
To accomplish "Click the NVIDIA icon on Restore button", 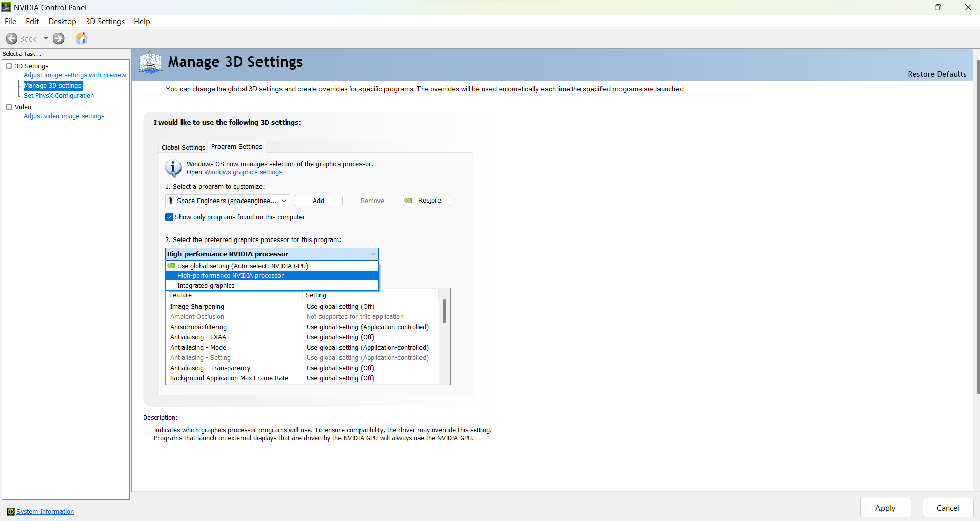I will click(x=409, y=201).
